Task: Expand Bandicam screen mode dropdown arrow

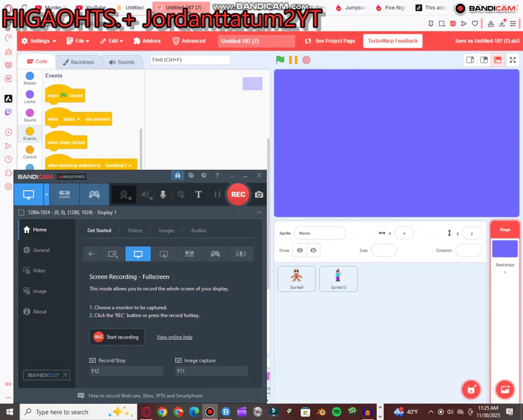Action: 46,195
